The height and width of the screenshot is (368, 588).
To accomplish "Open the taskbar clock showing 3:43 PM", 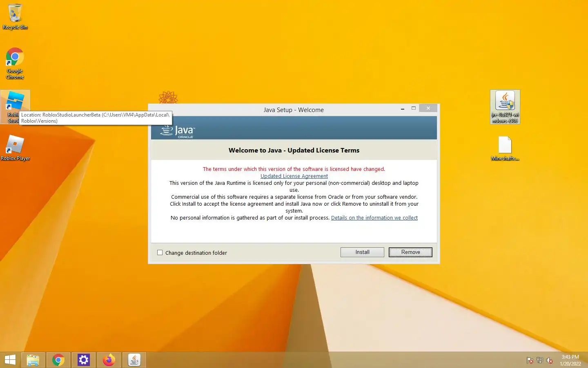I will (570, 360).
